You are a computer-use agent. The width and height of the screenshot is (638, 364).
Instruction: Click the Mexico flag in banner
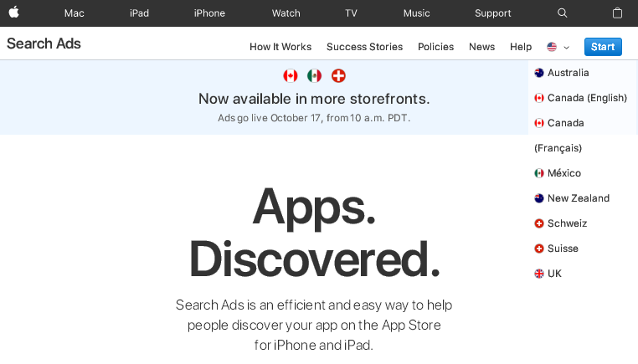pos(315,75)
